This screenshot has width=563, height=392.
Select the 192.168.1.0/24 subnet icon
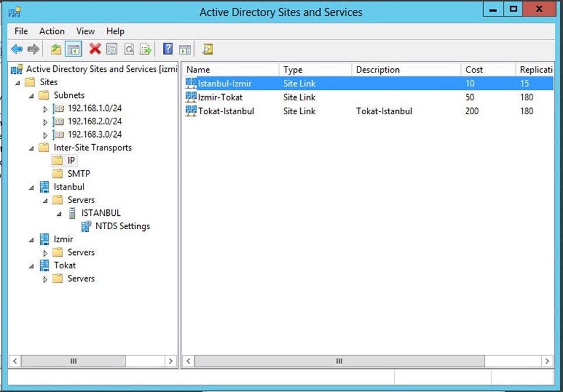[58, 108]
